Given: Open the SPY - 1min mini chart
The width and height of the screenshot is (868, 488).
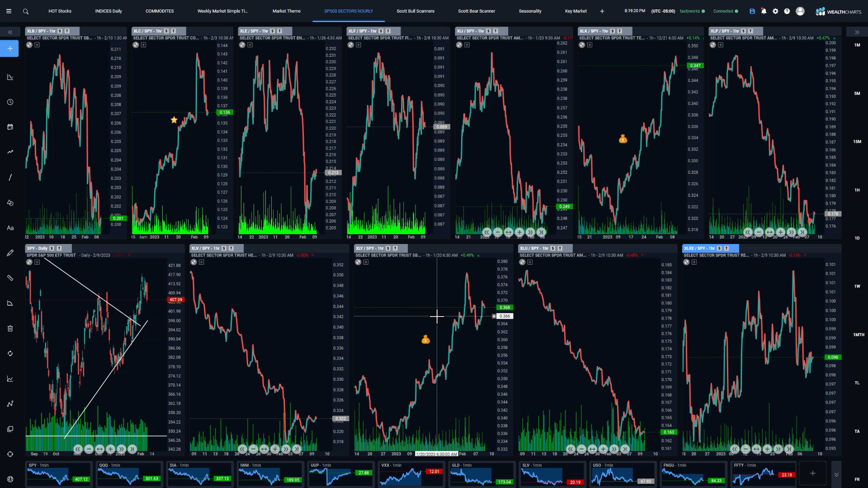Looking at the screenshot, I should pyautogui.click(x=59, y=474).
